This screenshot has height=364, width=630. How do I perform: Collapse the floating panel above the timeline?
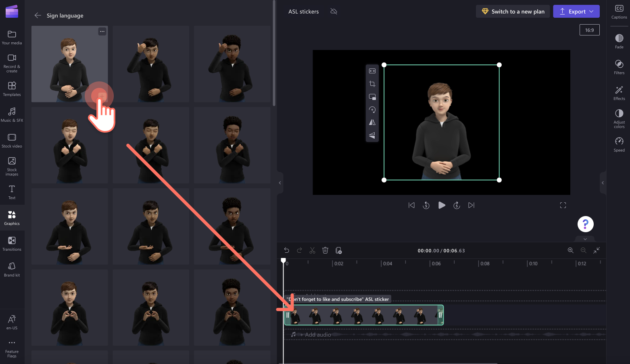(585, 239)
